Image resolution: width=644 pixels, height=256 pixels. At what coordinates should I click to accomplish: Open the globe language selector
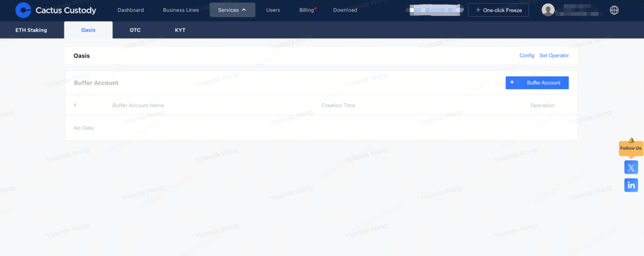614,10
